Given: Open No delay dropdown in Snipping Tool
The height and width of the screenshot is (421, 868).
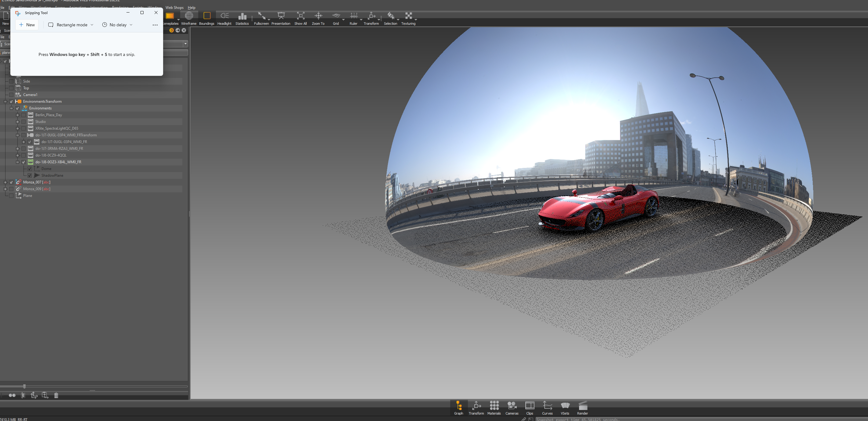Looking at the screenshot, I should [117, 25].
